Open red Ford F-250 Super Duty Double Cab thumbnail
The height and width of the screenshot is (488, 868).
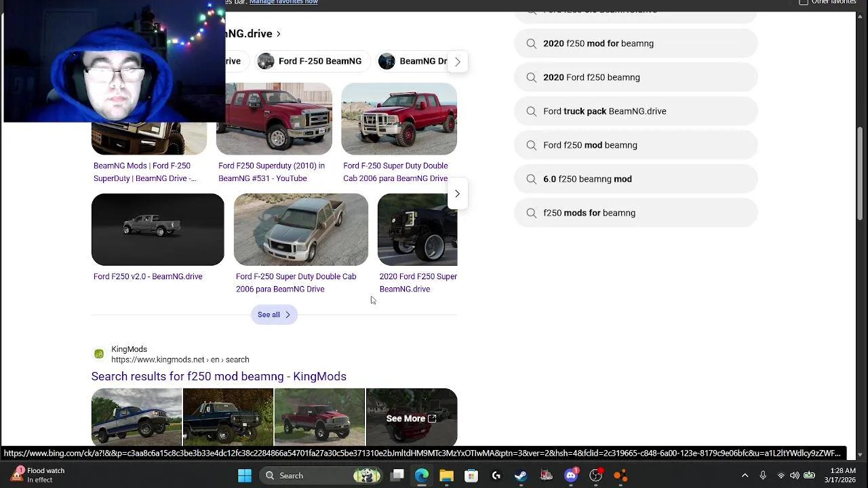[x=399, y=119]
